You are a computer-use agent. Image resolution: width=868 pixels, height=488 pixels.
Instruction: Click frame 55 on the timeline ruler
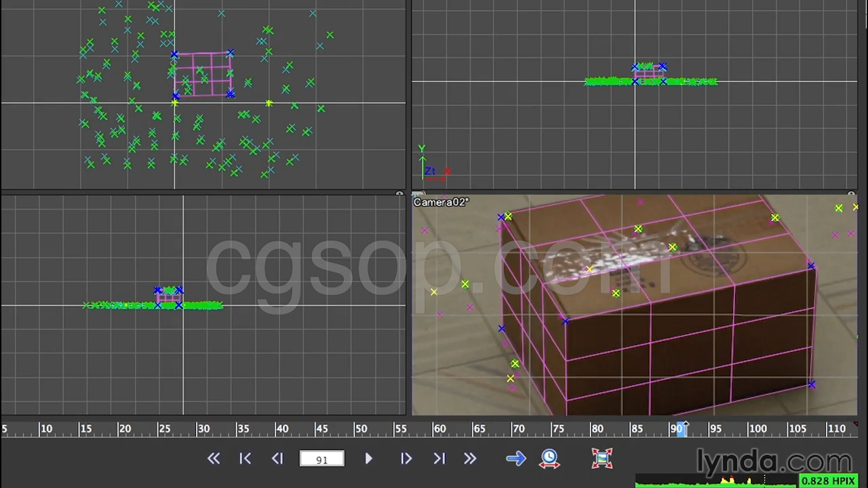pos(400,428)
